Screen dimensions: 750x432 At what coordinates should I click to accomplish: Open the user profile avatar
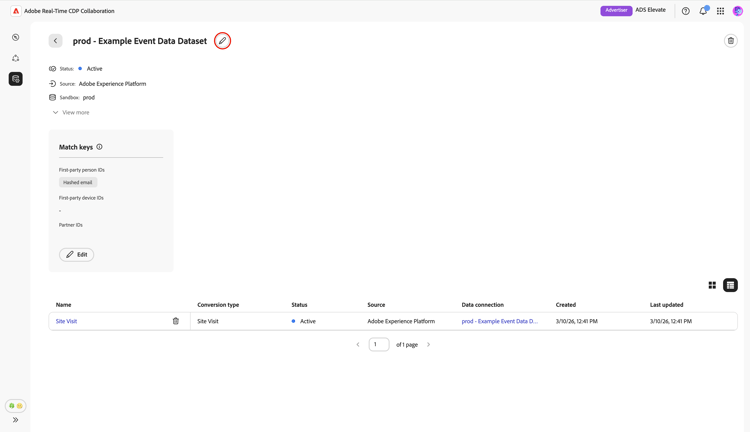pyautogui.click(x=738, y=11)
